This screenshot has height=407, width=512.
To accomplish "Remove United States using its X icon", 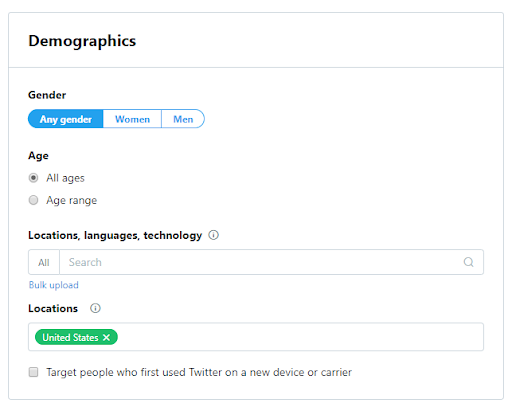I will coord(106,337).
